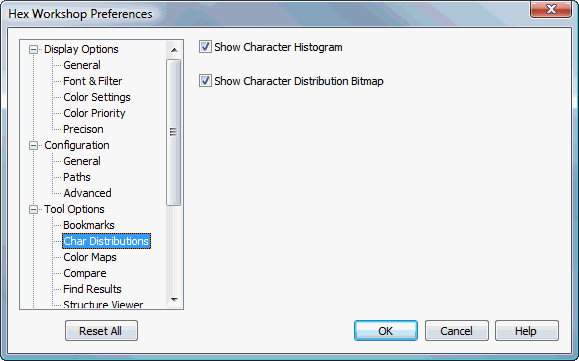Click the tree's vertical scrollbar thumb

tap(174, 132)
